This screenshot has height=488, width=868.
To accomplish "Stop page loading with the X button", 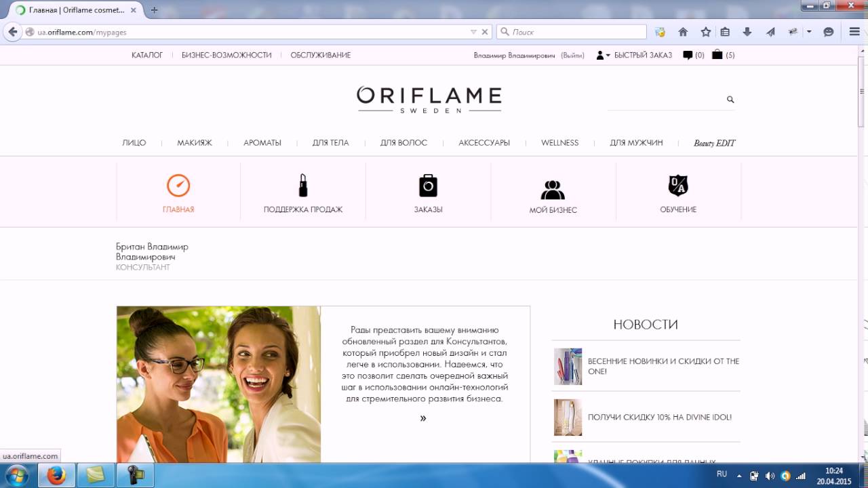I will (485, 32).
